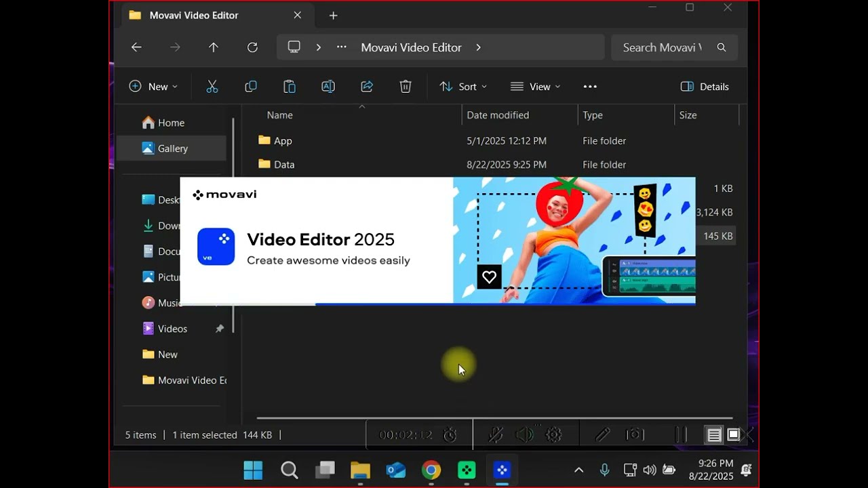Viewport: 868px width, 488px height.
Task: Refresh the current folder view
Action: [252, 47]
